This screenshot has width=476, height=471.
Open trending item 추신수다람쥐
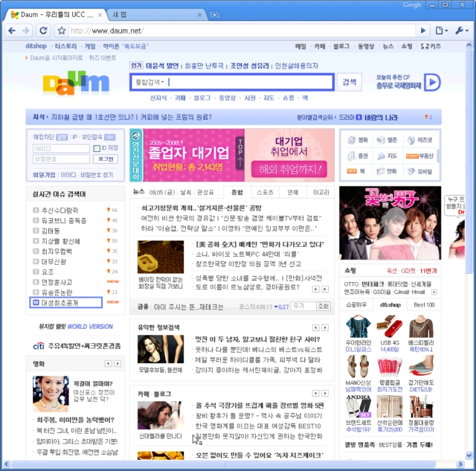click(59, 210)
